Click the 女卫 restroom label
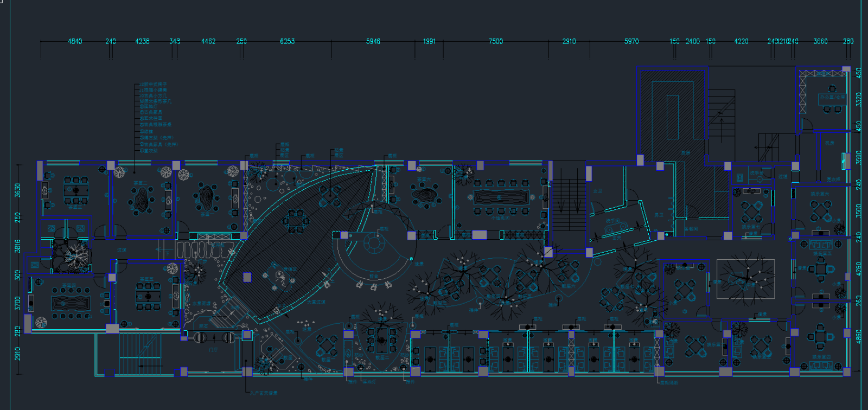 (x=597, y=191)
